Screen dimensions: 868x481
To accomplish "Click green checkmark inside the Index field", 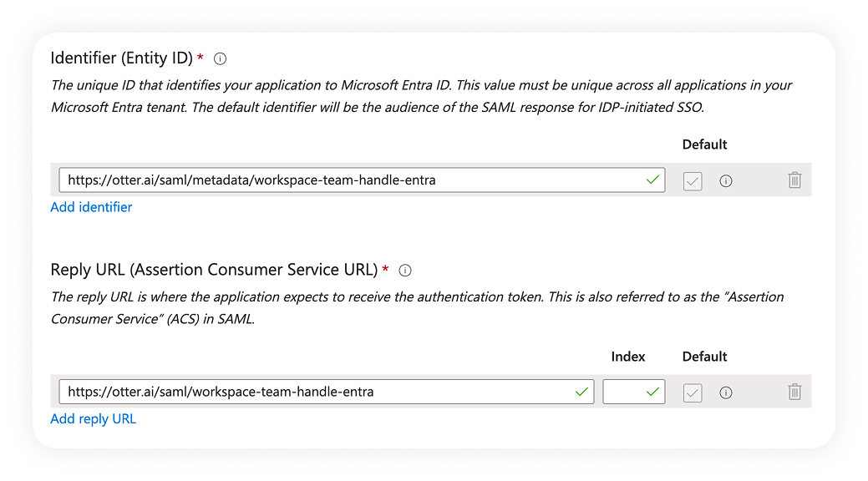I will [652, 391].
